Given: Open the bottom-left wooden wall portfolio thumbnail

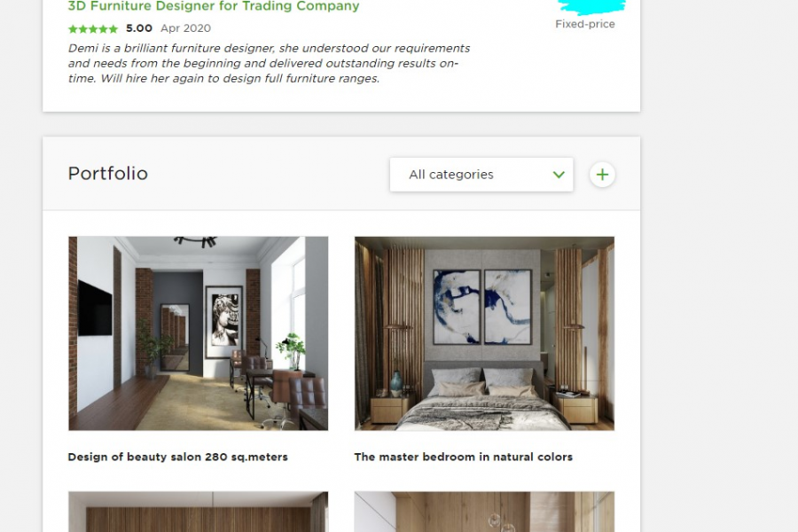Looking at the screenshot, I should pyautogui.click(x=199, y=512).
